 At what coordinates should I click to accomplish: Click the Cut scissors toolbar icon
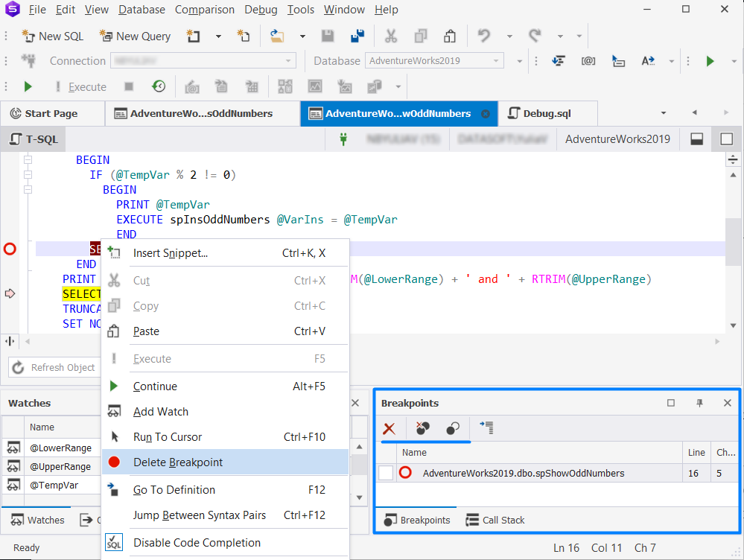click(391, 36)
